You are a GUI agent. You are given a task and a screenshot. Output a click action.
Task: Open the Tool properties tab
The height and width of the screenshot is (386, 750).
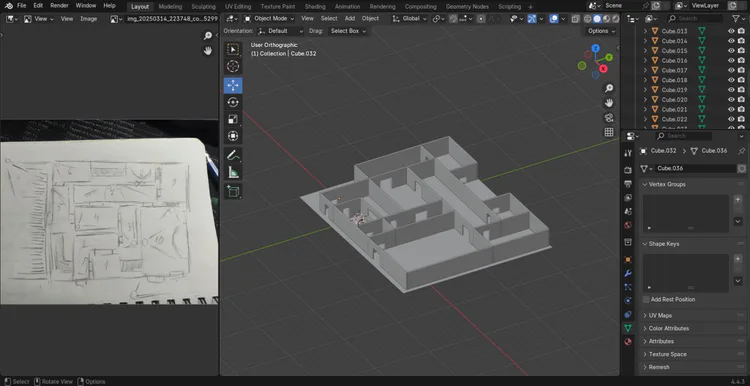pyautogui.click(x=628, y=153)
